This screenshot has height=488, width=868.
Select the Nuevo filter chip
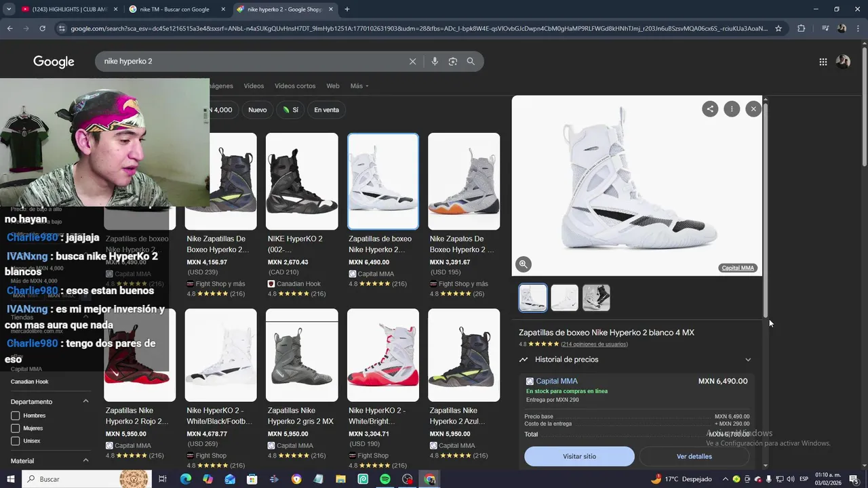pos(257,110)
